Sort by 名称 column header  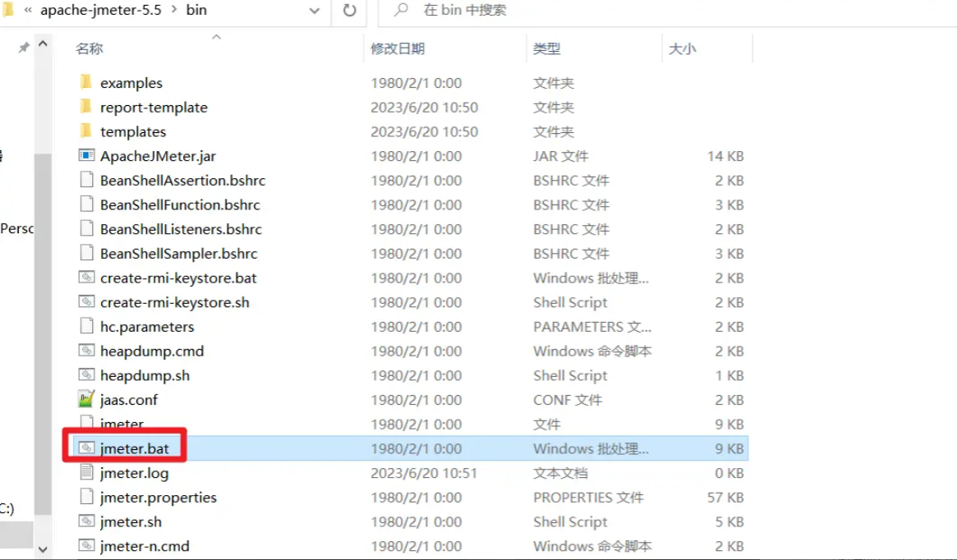[x=89, y=48]
